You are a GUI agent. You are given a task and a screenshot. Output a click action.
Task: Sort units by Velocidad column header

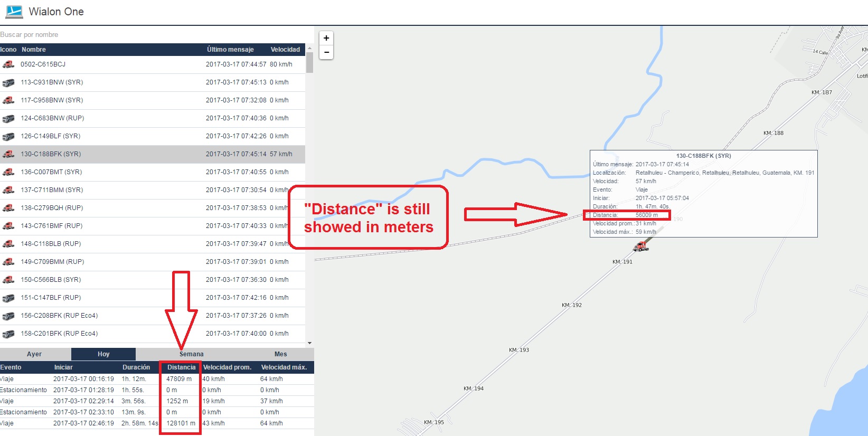pyautogui.click(x=285, y=50)
